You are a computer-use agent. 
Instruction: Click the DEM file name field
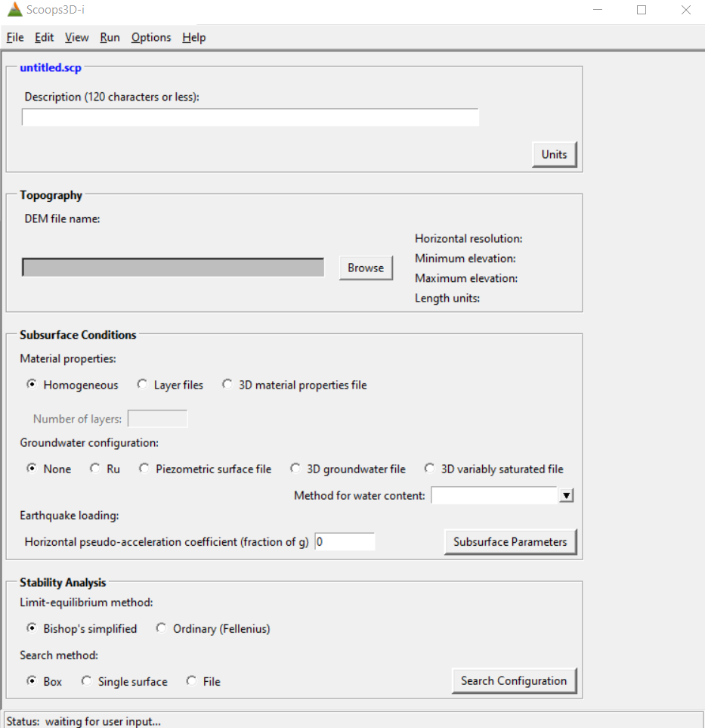(172, 268)
